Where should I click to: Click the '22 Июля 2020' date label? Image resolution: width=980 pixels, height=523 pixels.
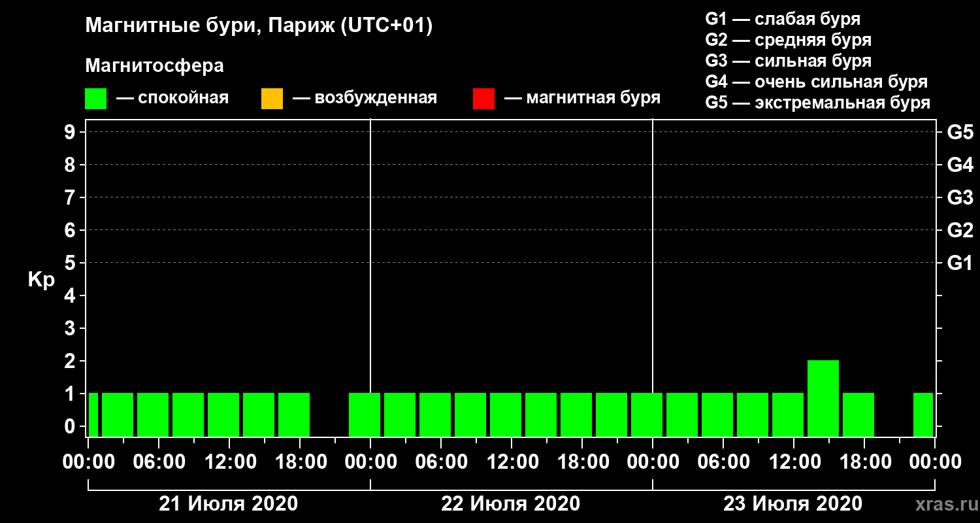pos(511,504)
